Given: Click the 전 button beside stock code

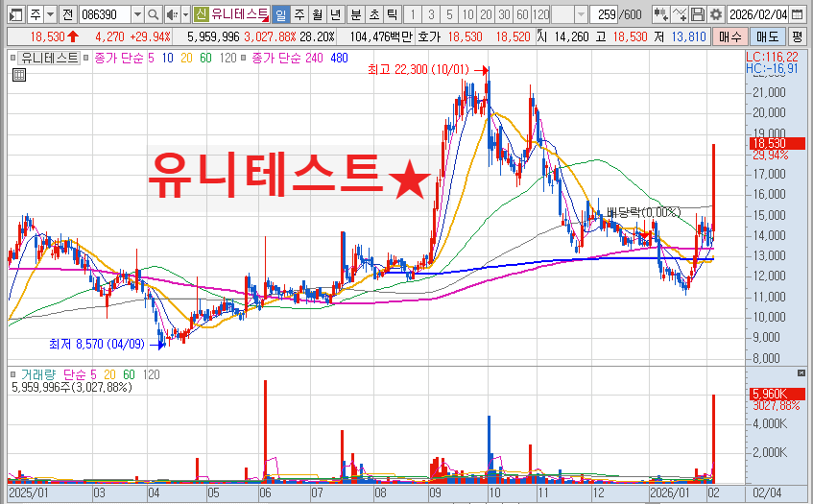Looking at the screenshot, I should pos(67,14).
